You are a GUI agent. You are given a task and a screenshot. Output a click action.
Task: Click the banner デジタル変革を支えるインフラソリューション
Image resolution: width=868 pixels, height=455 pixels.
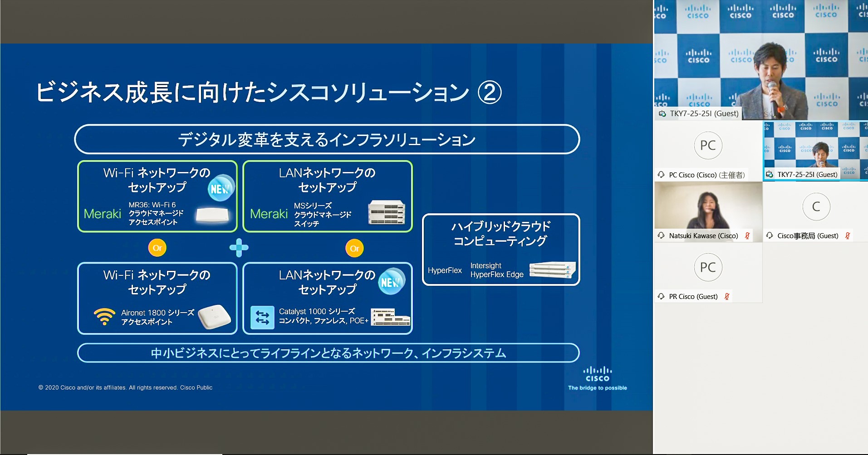[x=327, y=140]
